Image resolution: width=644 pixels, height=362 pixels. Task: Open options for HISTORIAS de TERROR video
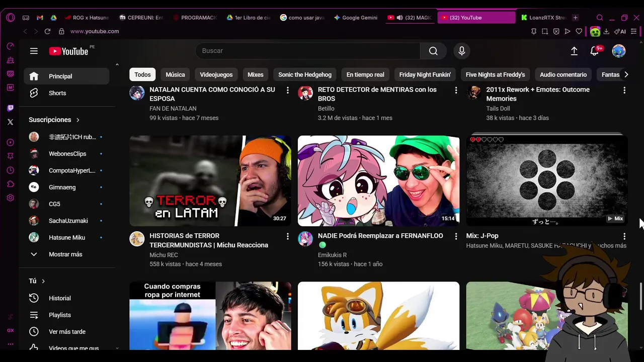[288, 236]
